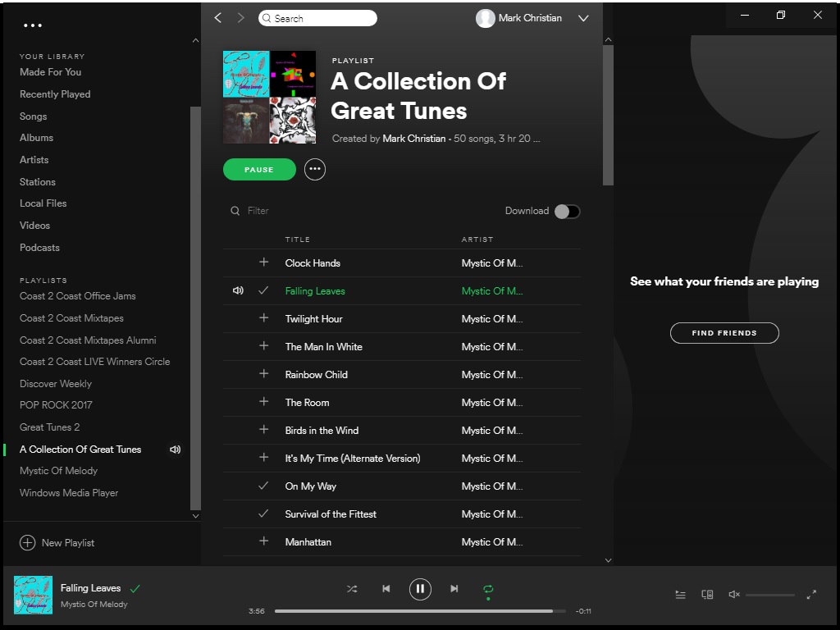Toggle the Download switch
840x630 pixels.
[x=568, y=212]
